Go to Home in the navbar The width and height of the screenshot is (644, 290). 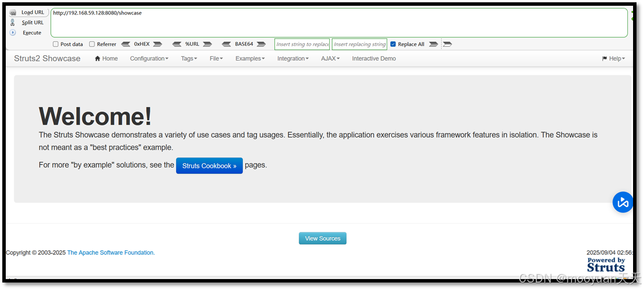tap(106, 58)
